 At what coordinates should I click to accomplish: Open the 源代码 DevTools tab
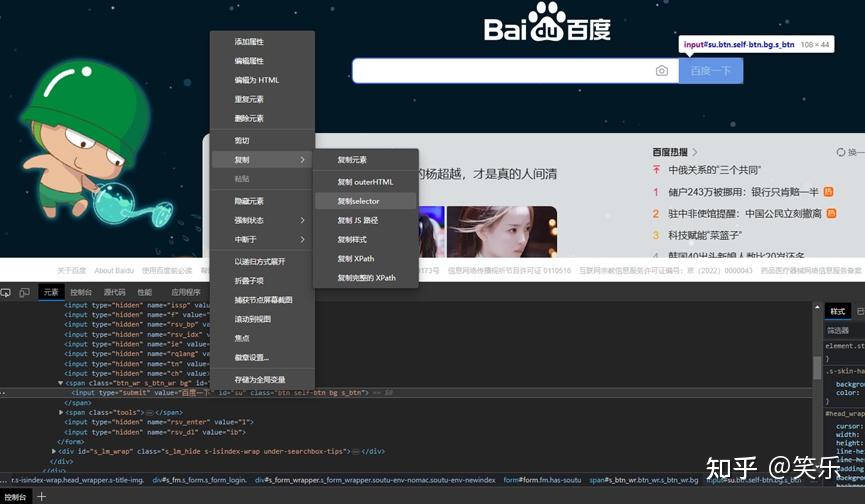click(114, 292)
